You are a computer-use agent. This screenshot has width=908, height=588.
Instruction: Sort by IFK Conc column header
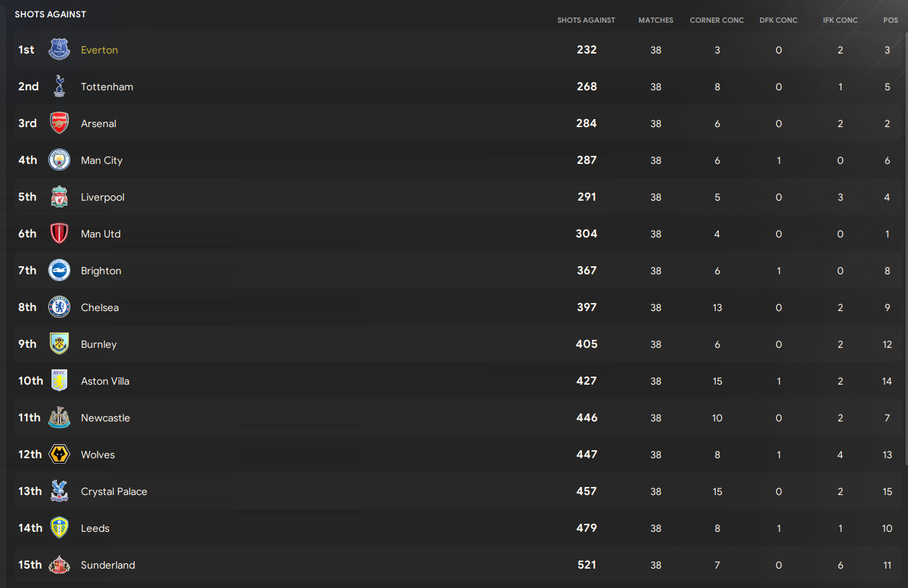pos(840,20)
